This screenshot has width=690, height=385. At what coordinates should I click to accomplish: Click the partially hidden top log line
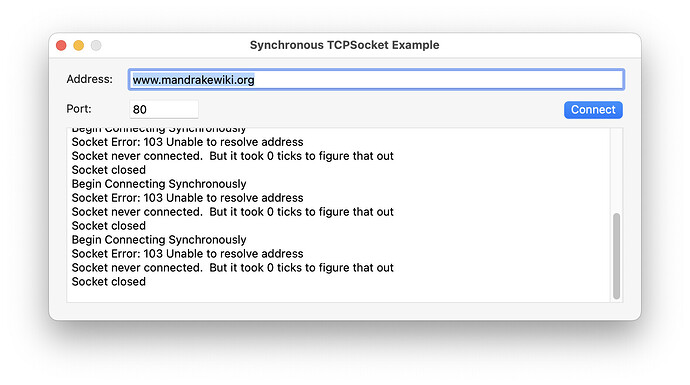[x=159, y=130]
